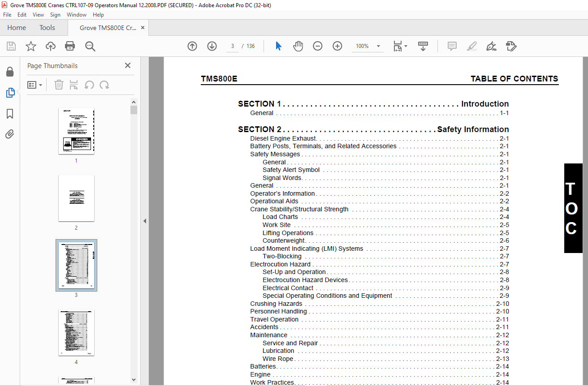This screenshot has height=386, width=588.
Task: Add a comment with the sticky note tool
Action: (x=452, y=46)
